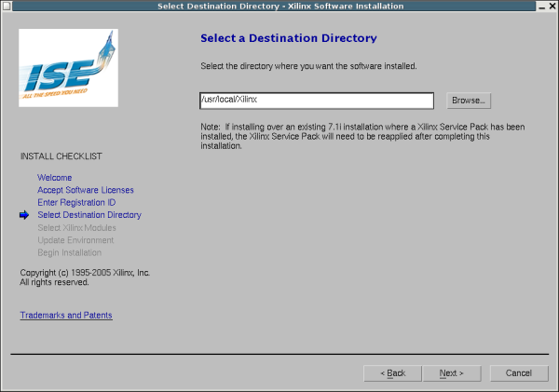Click the Select a Destination Directory heading
The height and width of the screenshot is (392, 559).
288,39
